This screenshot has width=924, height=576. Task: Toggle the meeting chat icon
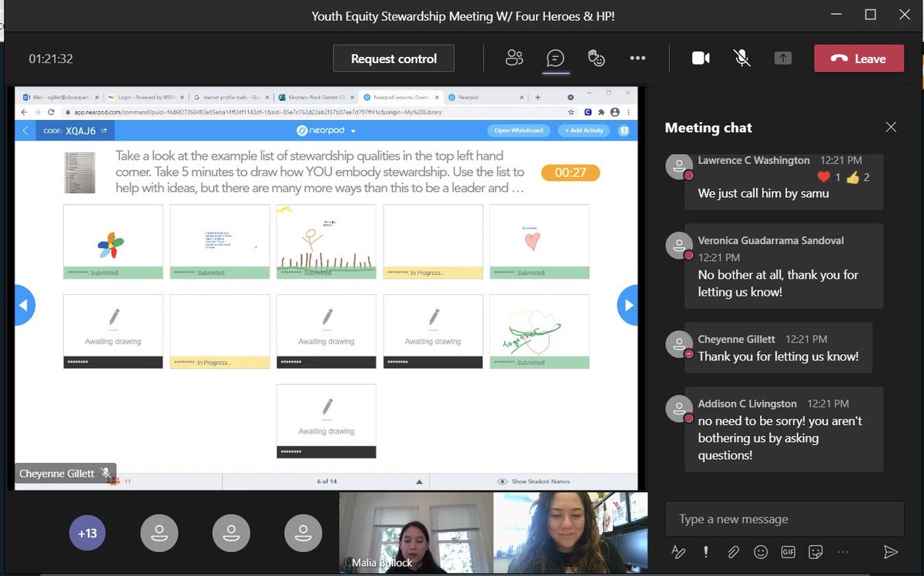(x=555, y=59)
